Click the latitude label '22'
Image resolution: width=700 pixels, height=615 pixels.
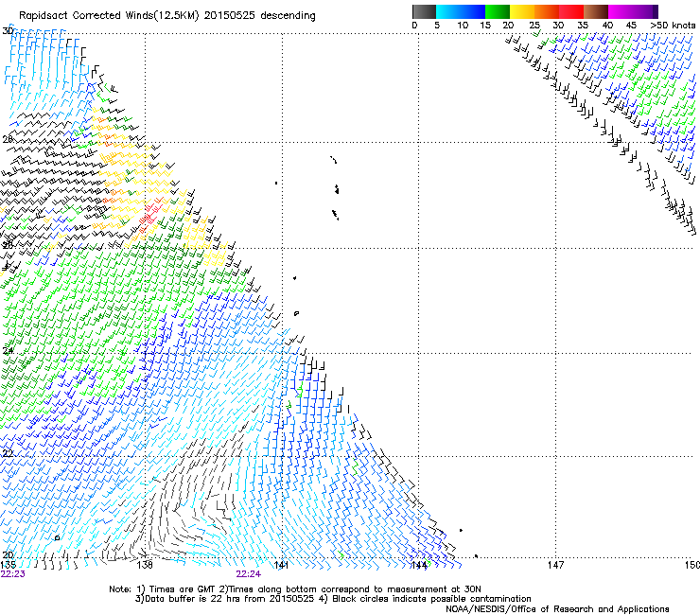[x=8, y=454]
